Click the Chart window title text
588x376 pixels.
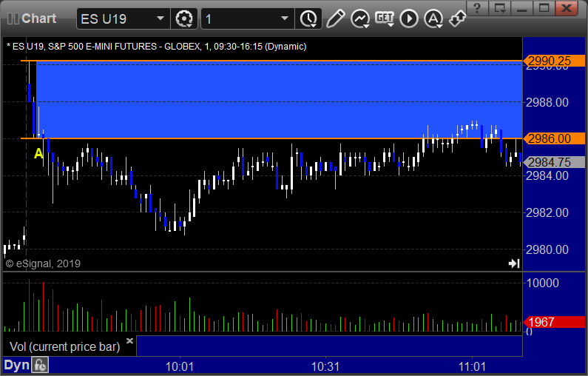(39, 19)
